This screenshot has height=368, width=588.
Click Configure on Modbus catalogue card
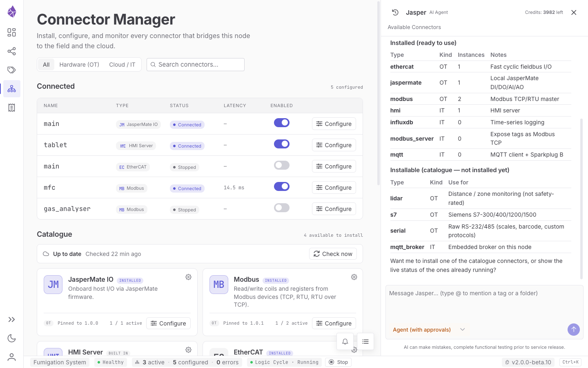334,323
